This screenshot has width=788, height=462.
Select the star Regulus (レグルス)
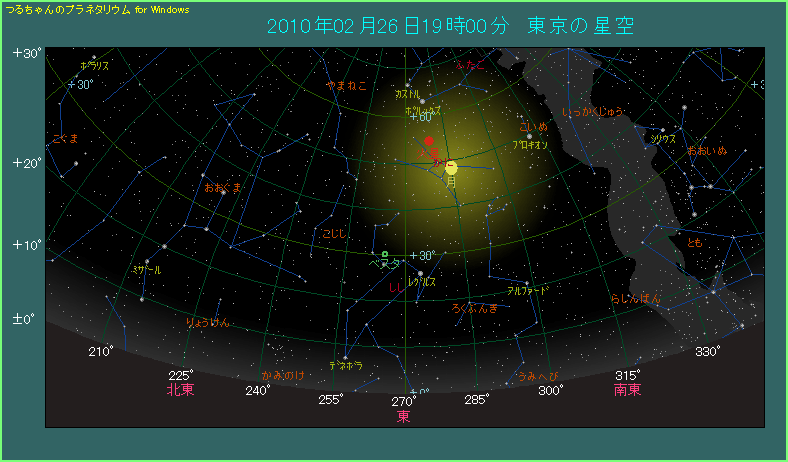pos(421,274)
